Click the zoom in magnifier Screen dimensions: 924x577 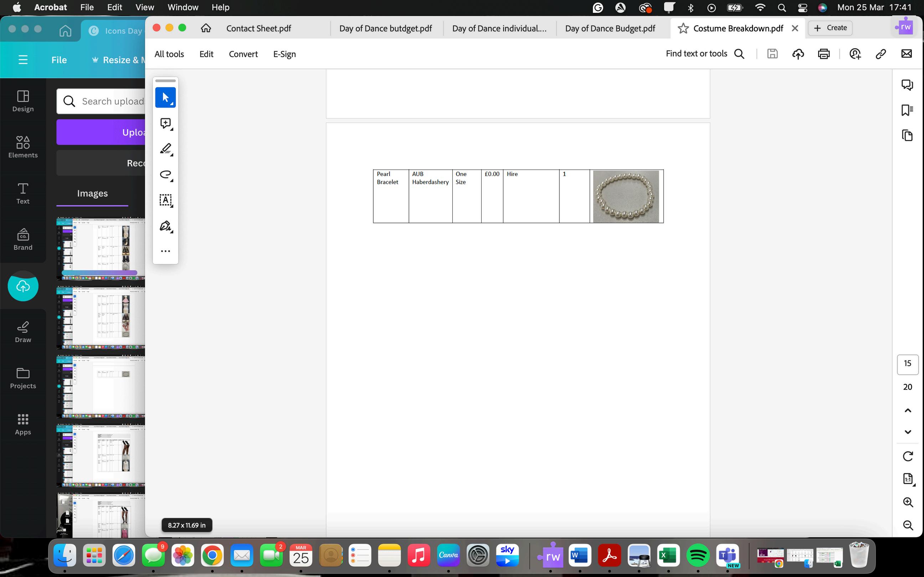pos(908,502)
